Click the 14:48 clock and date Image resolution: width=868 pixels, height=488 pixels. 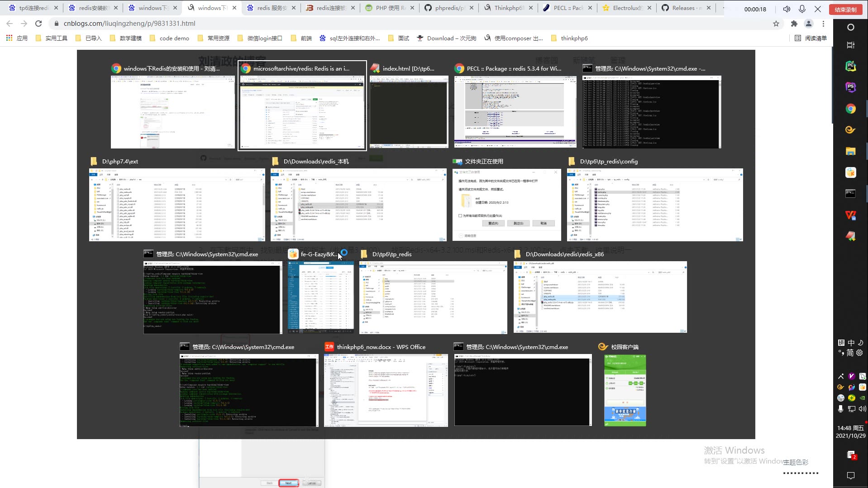tap(850, 432)
